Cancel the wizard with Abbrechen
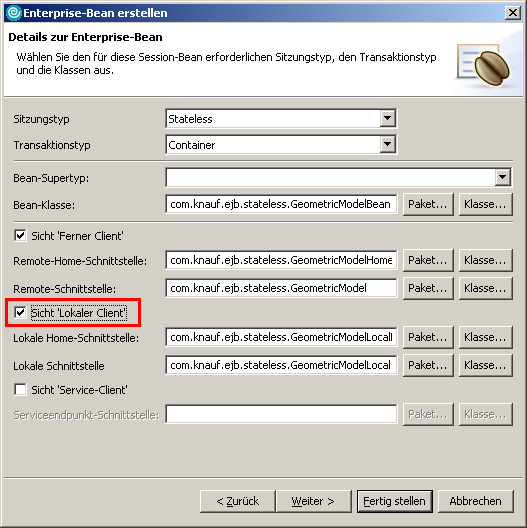 tap(475, 501)
